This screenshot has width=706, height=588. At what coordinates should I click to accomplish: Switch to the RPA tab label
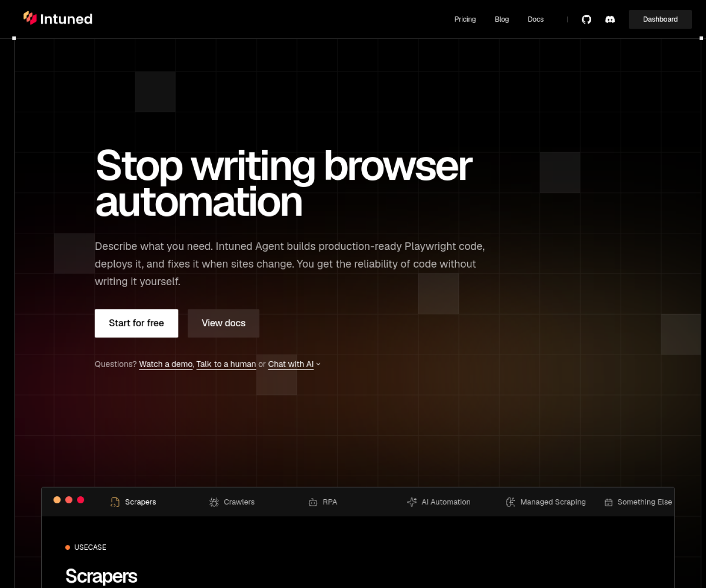click(x=330, y=502)
